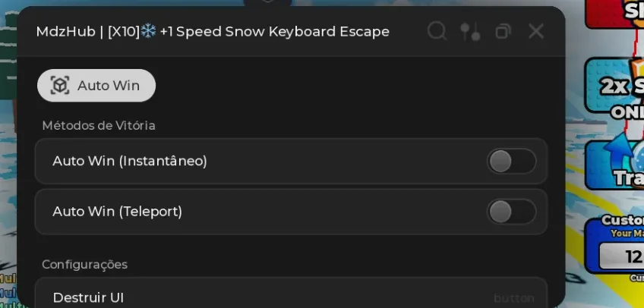
Task: Click the Configurações section header
Action: pyautogui.click(x=84, y=265)
